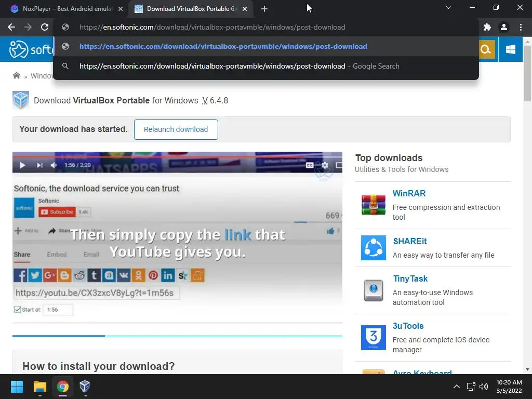Open the Chrome extensions puzzle icon
Image resolution: width=532 pixels, height=399 pixels.
tap(487, 27)
